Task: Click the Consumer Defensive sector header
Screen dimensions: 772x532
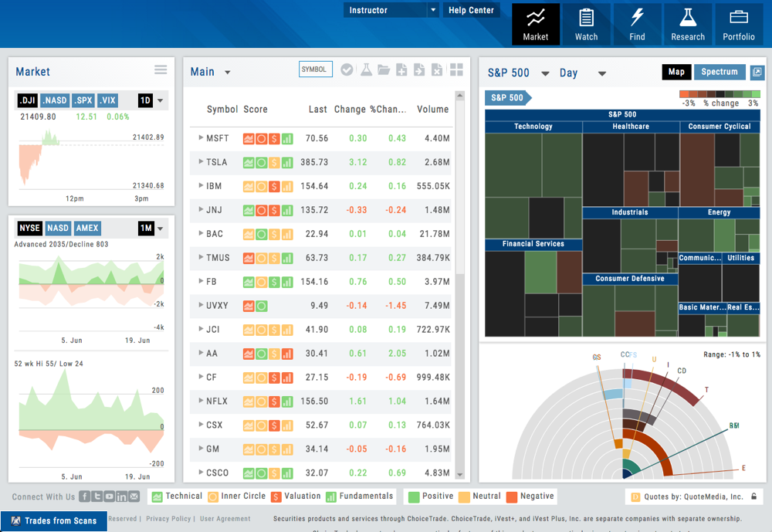Action: coord(630,279)
